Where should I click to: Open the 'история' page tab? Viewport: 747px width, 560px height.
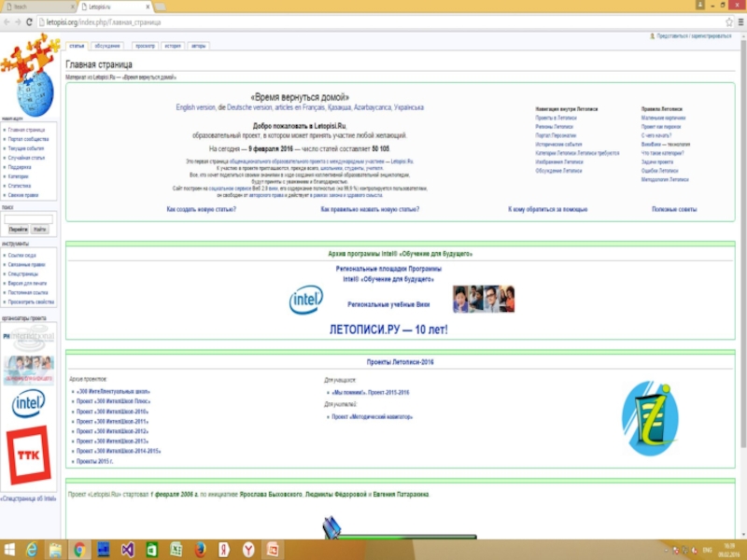173,46
